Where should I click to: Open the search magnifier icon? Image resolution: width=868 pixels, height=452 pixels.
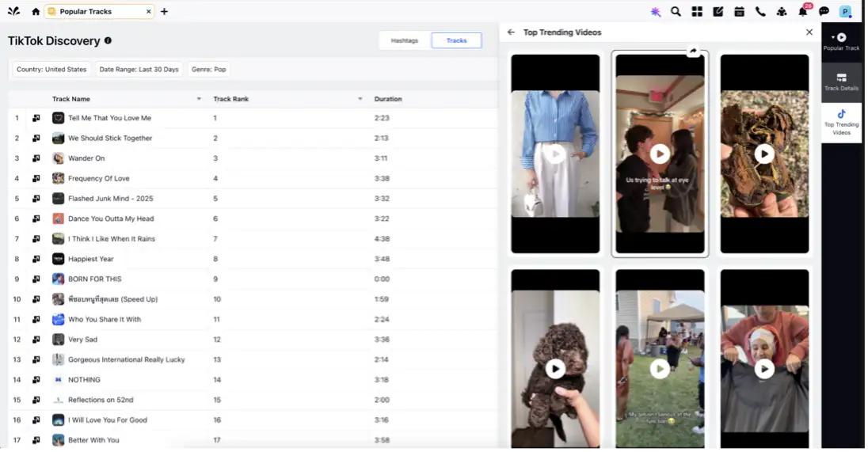676,12
